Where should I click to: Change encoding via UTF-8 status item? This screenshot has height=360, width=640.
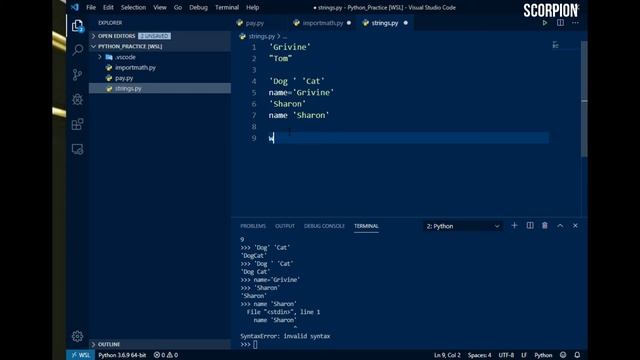click(506, 355)
